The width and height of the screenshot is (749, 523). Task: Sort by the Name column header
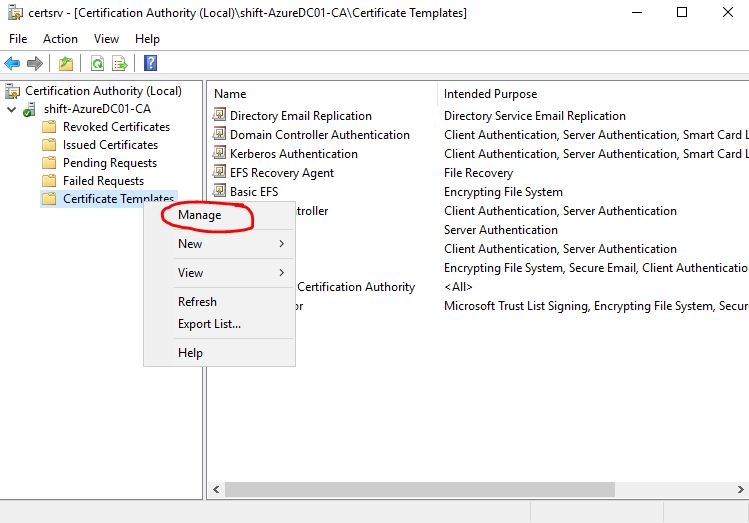click(x=230, y=94)
